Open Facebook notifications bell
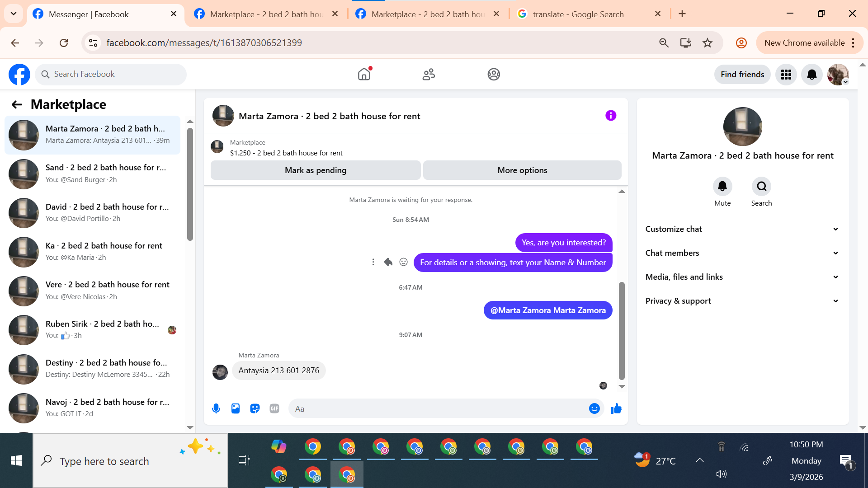Image resolution: width=868 pixels, height=488 pixels. click(811, 75)
